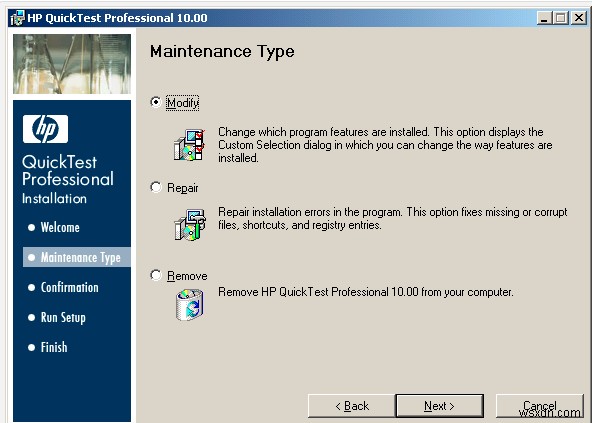Click the Welcome step in sidebar
Image resolution: width=592 pixels, height=423 pixels.
coord(54,227)
